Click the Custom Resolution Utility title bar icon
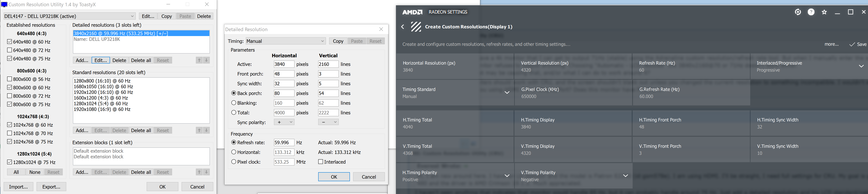 coord(4,4)
